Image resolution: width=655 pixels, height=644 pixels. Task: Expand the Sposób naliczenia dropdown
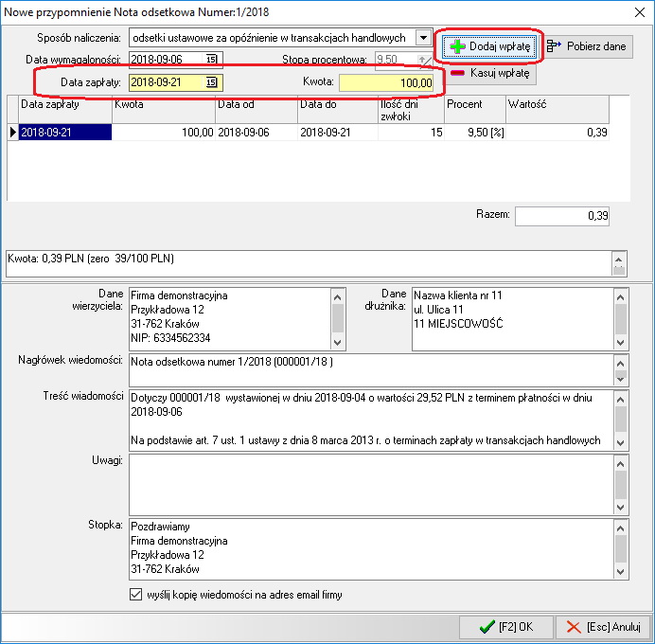pos(423,38)
